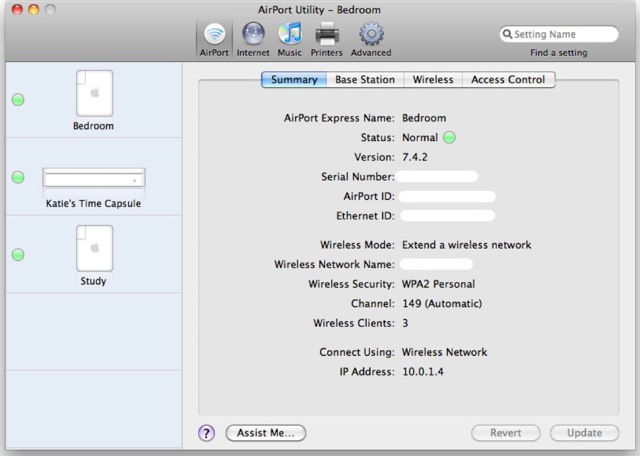Switch to the Base Station tab
Image resolution: width=640 pixels, height=456 pixels.
365,80
